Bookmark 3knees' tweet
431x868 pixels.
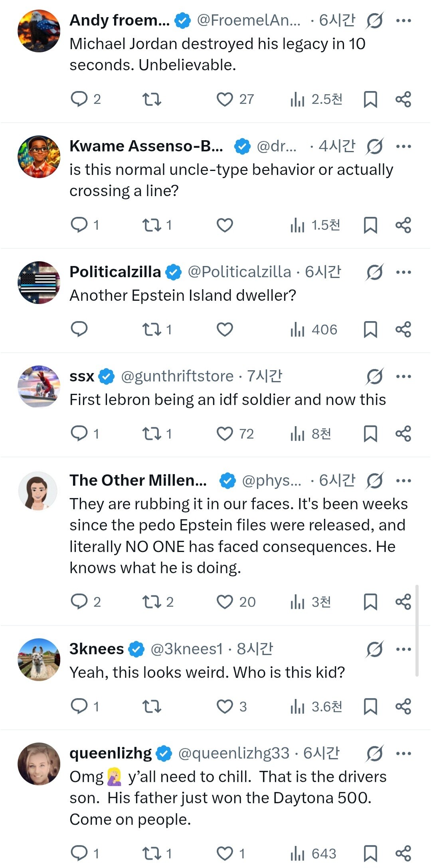(x=370, y=706)
